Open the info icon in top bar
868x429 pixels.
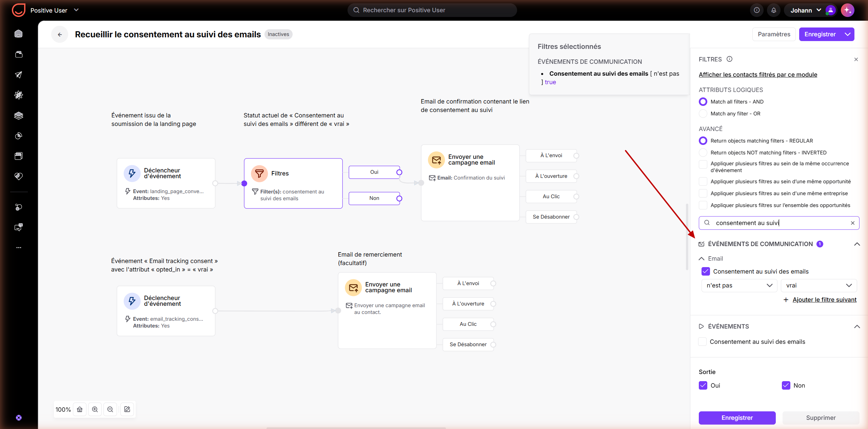[756, 10]
